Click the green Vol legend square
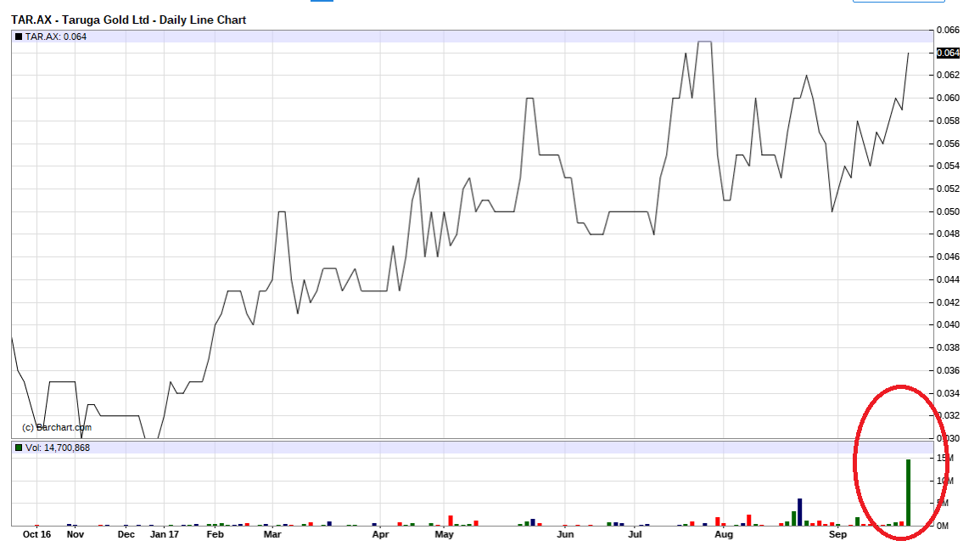The width and height of the screenshot is (980, 552). tap(19, 448)
